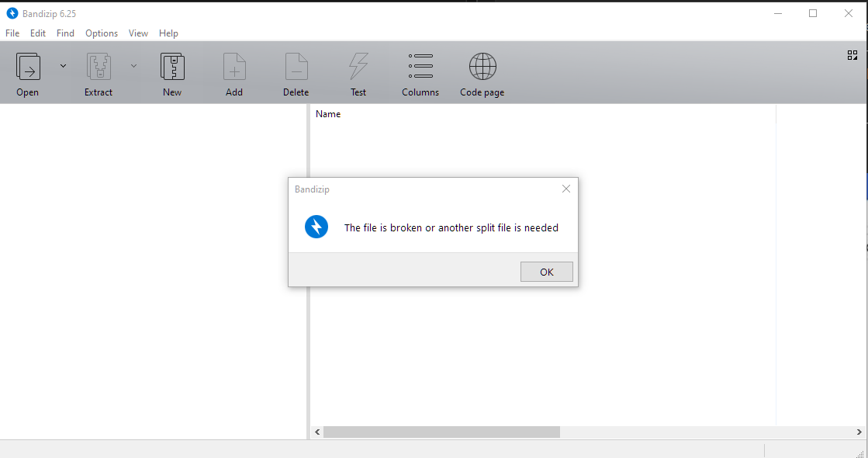The height and width of the screenshot is (458, 868).
Task: Click the blue Bandizip icon in error dialog
Action: click(x=316, y=227)
